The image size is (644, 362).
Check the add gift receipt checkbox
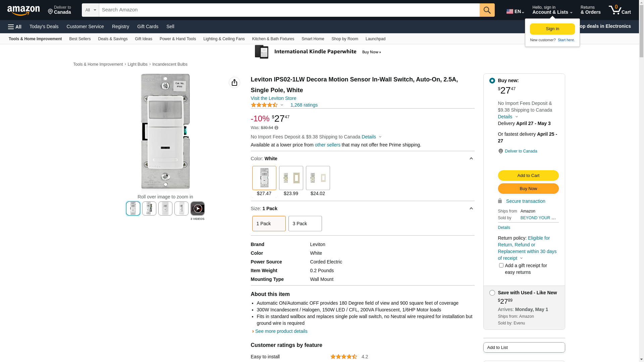coord(501,265)
